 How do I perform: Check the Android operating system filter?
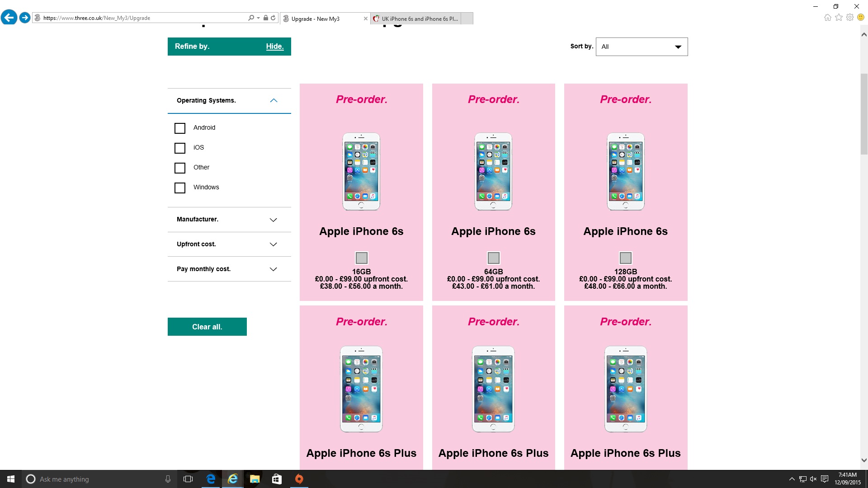click(x=180, y=128)
